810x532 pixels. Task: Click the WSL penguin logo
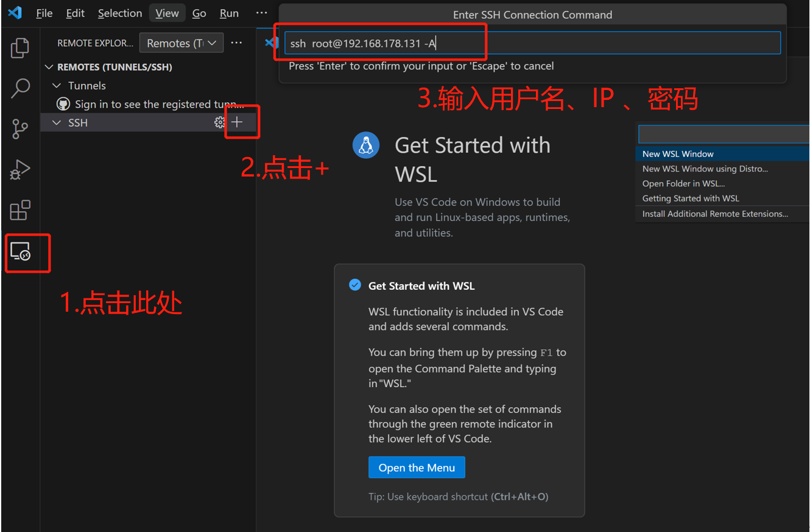366,145
